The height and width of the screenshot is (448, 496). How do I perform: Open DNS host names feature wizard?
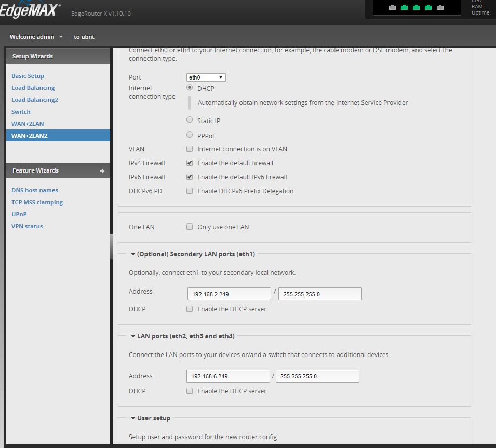coord(35,190)
